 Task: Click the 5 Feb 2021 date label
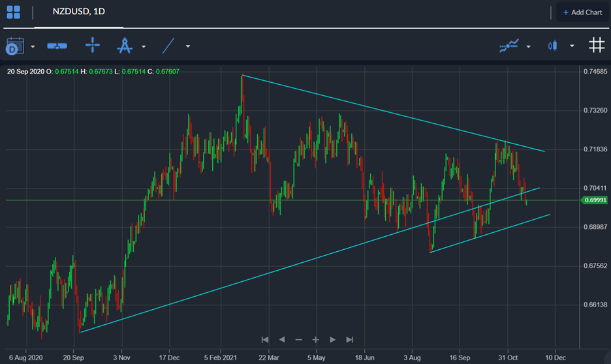tap(221, 357)
